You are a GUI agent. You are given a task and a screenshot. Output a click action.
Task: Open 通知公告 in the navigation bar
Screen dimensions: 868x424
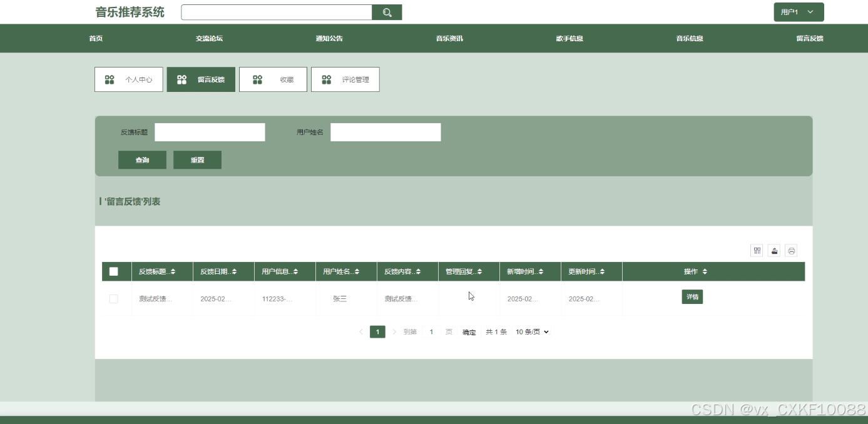329,38
